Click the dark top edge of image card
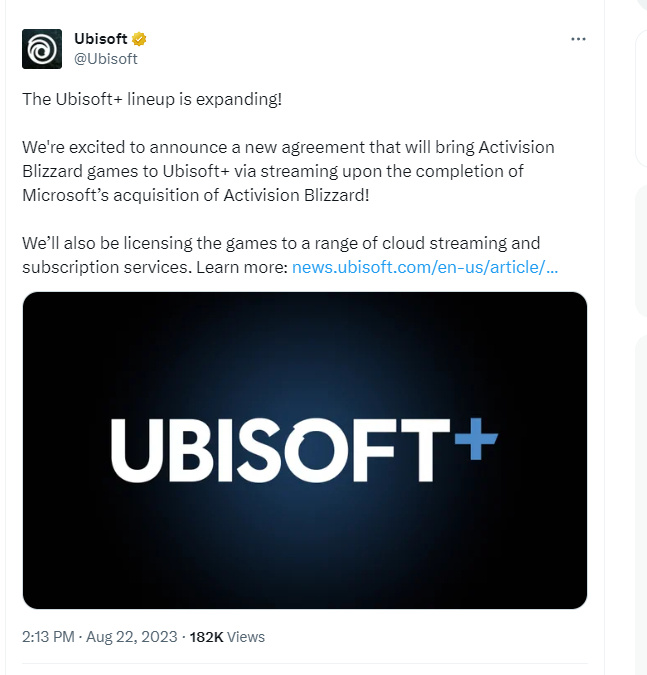Image resolution: width=647 pixels, height=675 pixels. tap(304, 300)
